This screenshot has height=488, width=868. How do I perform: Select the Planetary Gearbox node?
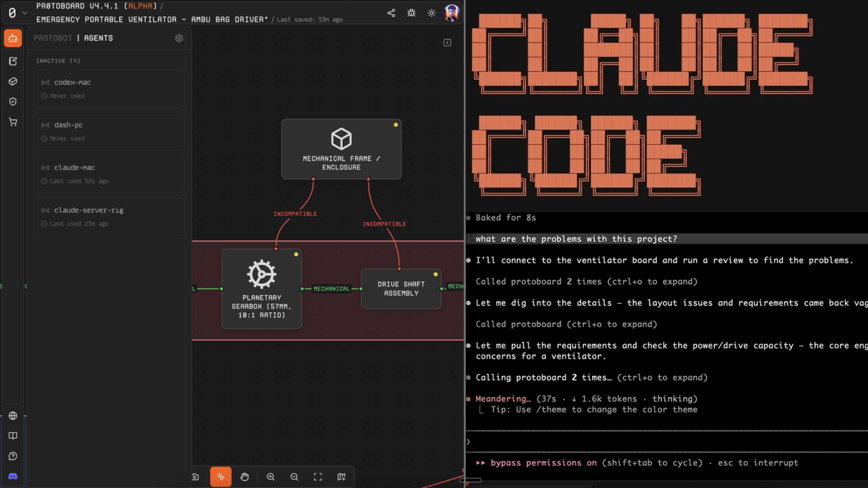(261, 288)
